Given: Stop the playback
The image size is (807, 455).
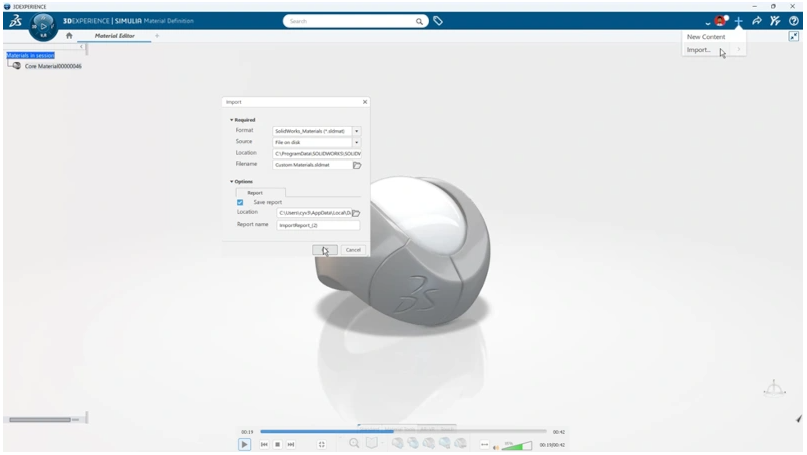Looking at the screenshot, I should pos(277,445).
